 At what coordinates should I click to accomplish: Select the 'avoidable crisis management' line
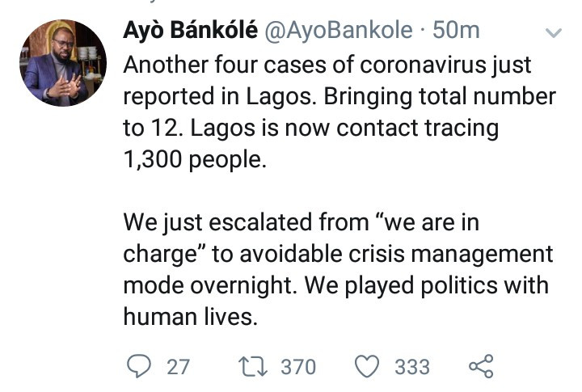pyautogui.click(x=338, y=255)
